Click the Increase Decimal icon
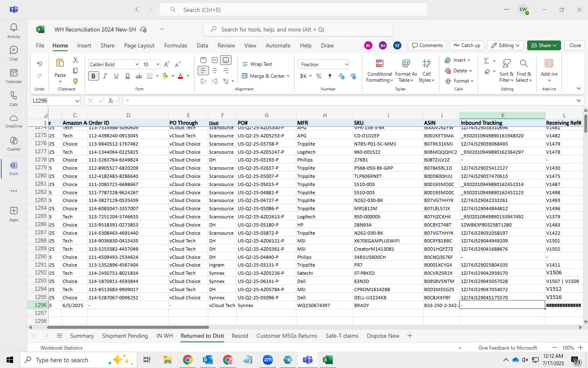 (x=341, y=76)
